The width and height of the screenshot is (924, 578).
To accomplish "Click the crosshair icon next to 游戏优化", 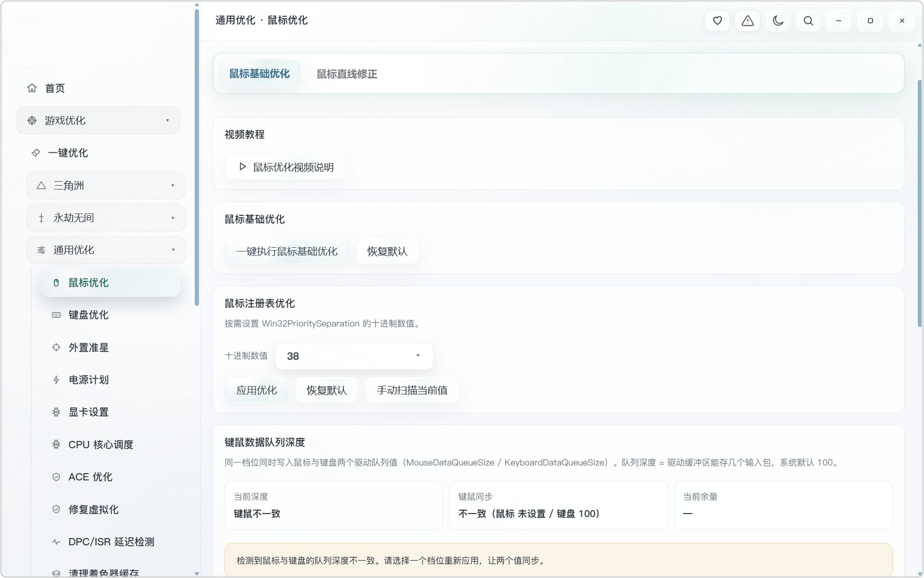I will (32, 120).
